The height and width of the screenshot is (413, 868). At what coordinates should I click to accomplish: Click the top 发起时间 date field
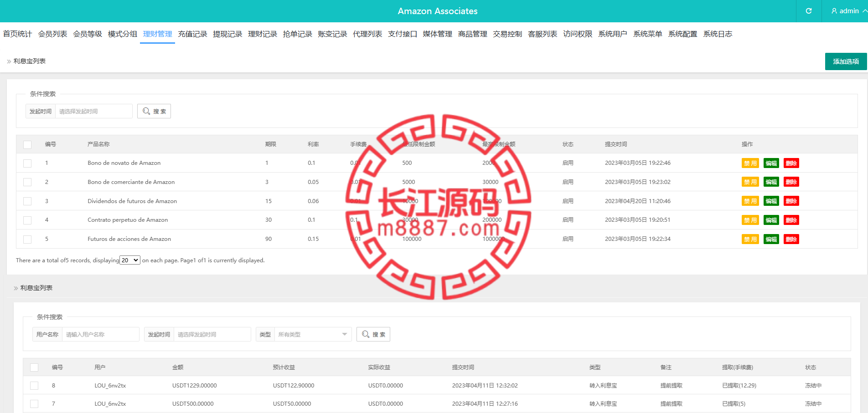click(93, 111)
